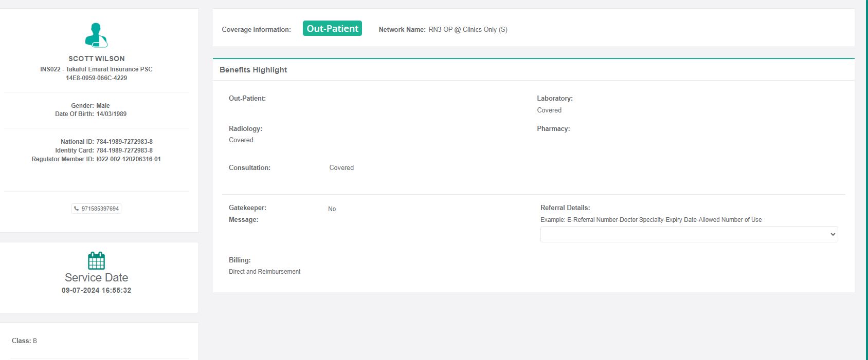
Task: Click phone number 971585397694
Action: pos(100,209)
